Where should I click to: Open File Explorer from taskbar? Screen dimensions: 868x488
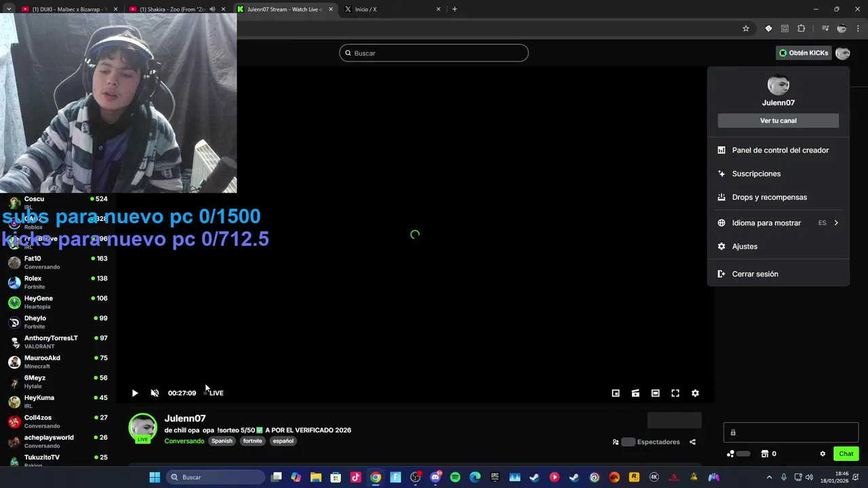pos(316,477)
